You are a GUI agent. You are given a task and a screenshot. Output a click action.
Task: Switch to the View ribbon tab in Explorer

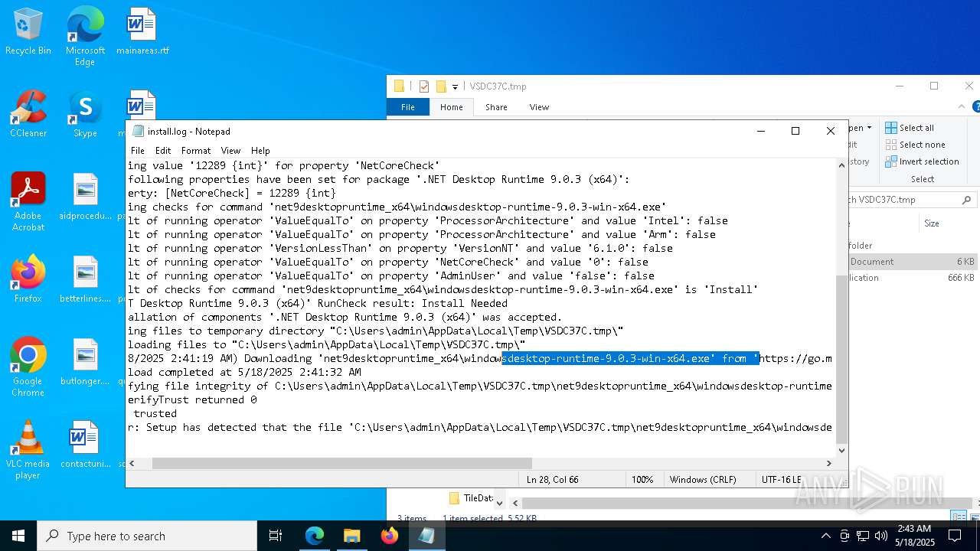[x=539, y=107]
